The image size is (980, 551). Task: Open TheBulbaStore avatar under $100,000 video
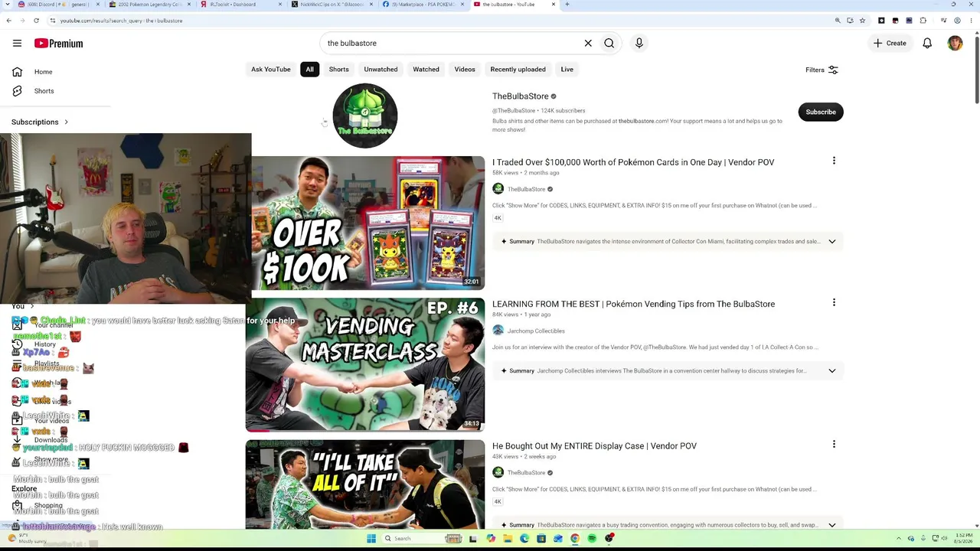click(x=498, y=189)
